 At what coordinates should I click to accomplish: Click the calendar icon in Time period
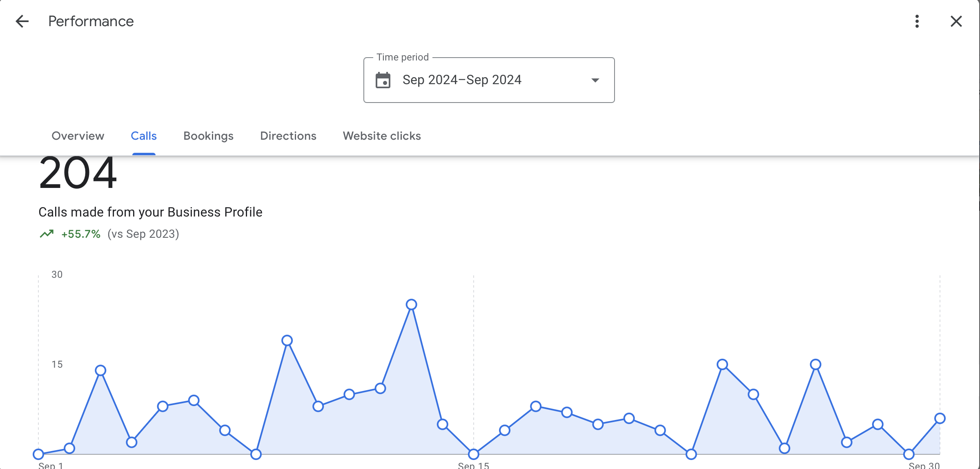(x=383, y=80)
